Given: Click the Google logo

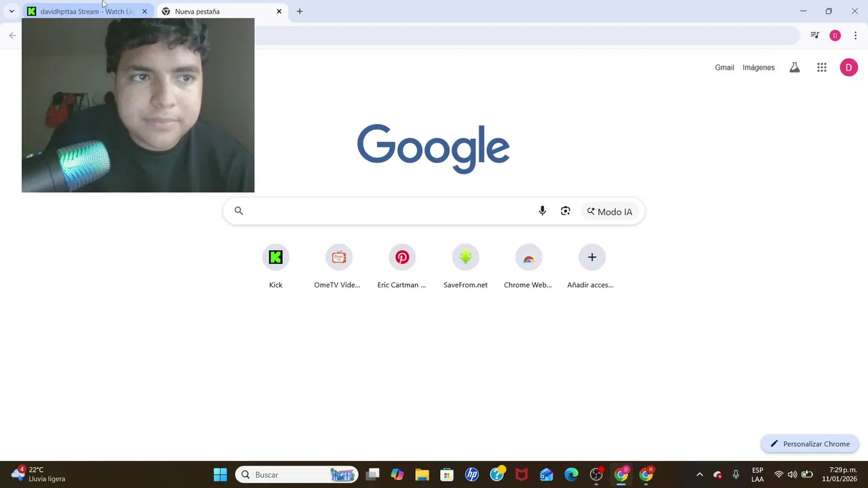Looking at the screenshot, I should pyautogui.click(x=433, y=148).
